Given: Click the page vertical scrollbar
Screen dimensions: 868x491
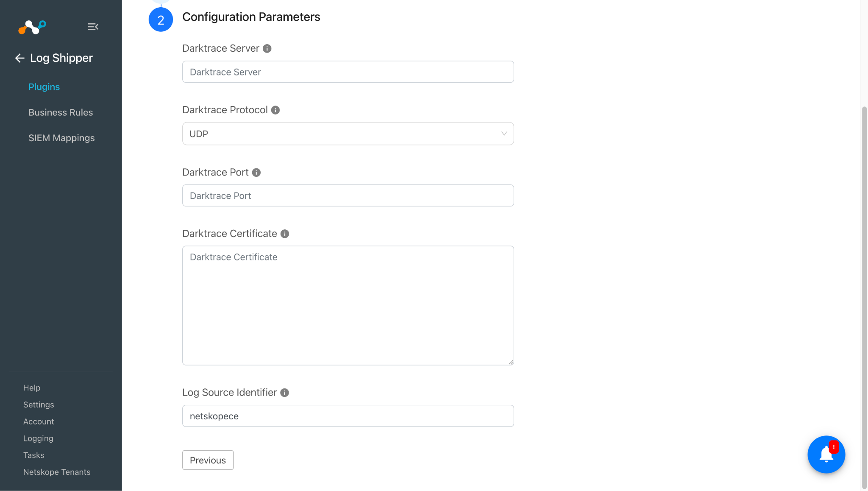Looking at the screenshot, I should [864, 297].
